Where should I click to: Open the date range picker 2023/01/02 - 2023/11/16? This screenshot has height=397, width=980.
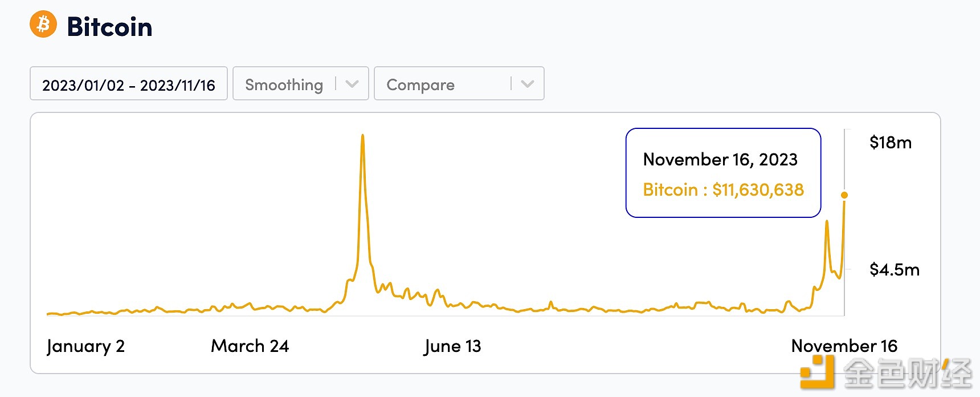129,83
